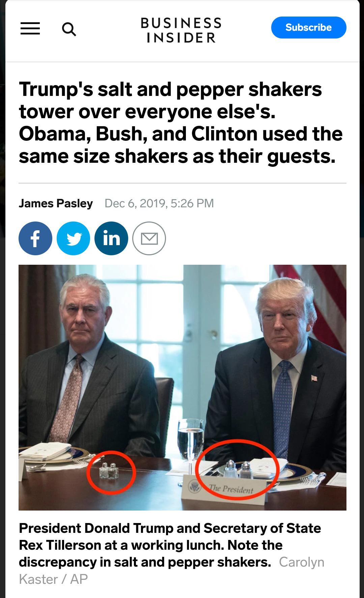364x598 pixels.
Task: Click the Dec 6, 2019 publication timestamp
Action: tap(159, 203)
